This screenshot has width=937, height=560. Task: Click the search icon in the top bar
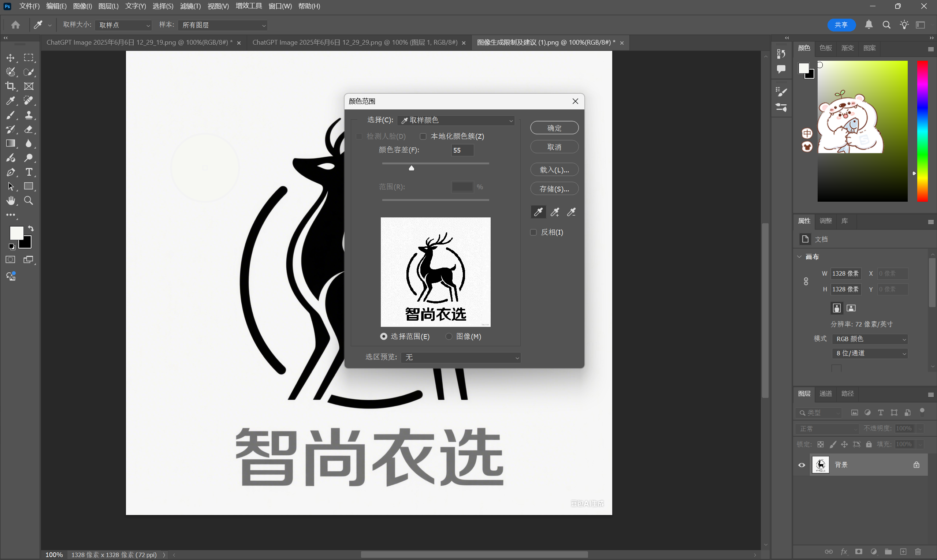(886, 25)
